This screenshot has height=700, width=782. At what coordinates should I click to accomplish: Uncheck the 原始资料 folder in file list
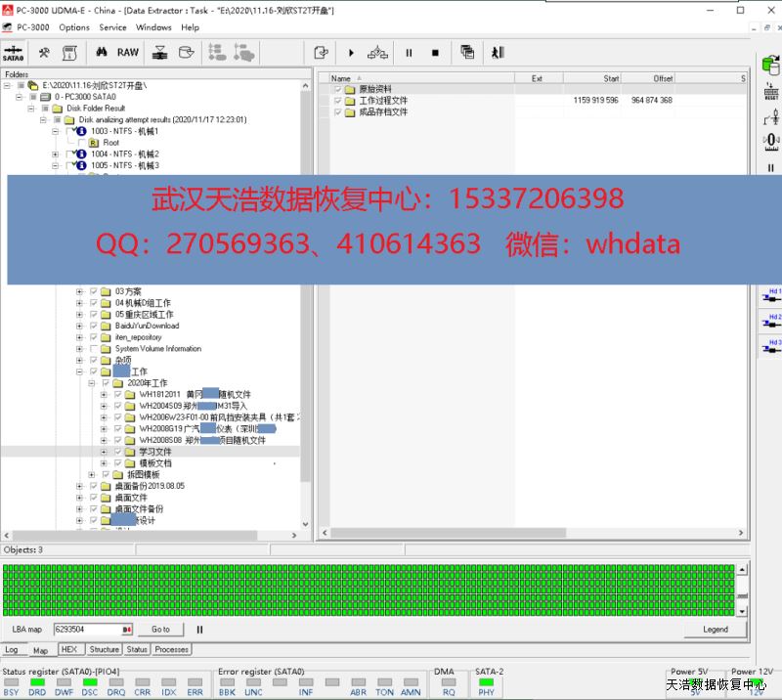pos(338,89)
